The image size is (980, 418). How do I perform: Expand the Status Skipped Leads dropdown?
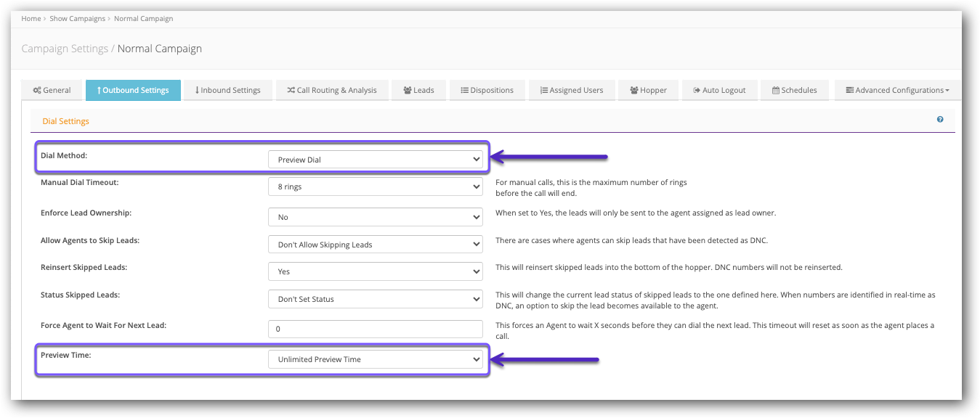(375, 299)
